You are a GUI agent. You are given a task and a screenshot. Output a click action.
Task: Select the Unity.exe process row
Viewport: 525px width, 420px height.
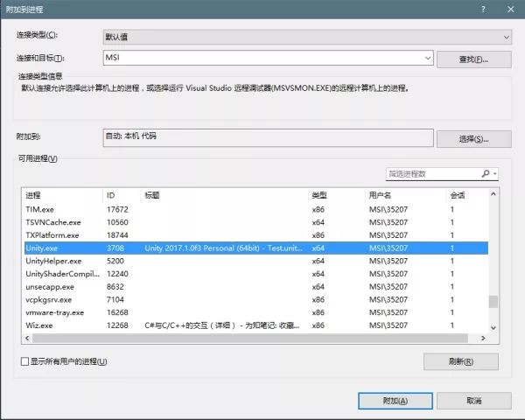point(256,248)
